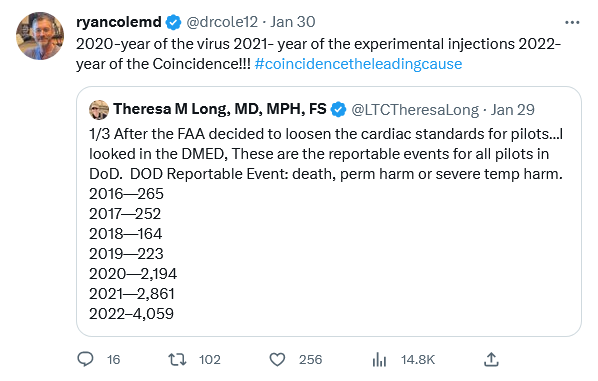598x381 pixels.
Task: Open the Jan 30 timestamp
Action: point(293,22)
